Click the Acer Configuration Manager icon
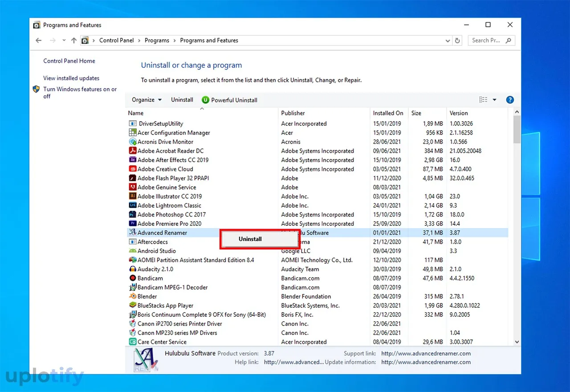Image resolution: width=570 pixels, height=392 pixels. click(132, 133)
